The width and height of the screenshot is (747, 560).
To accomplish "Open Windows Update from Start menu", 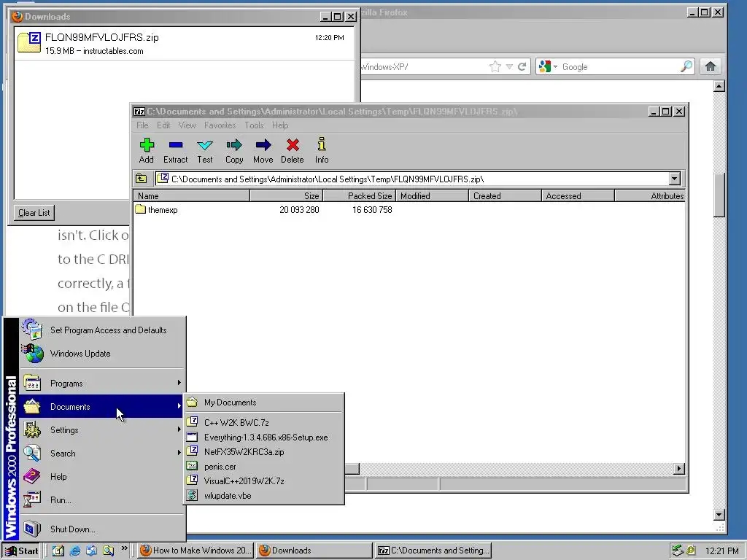I will point(102,354).
